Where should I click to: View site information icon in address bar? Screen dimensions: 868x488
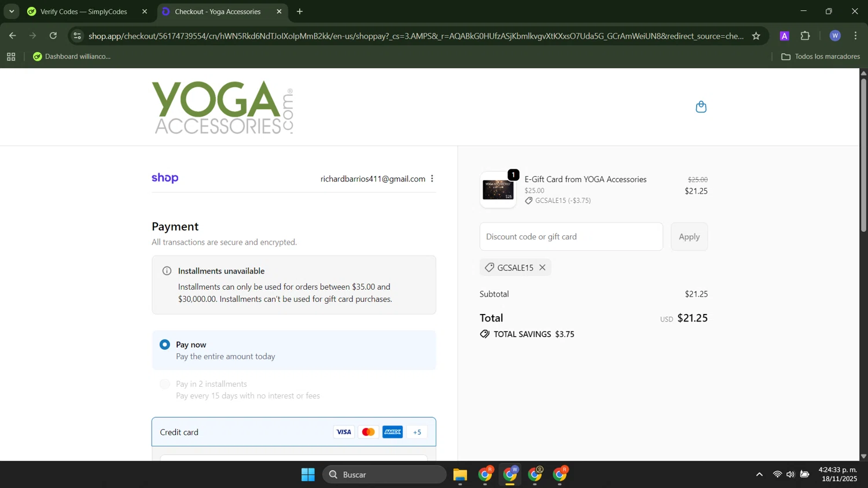click(x=77, y=36)
